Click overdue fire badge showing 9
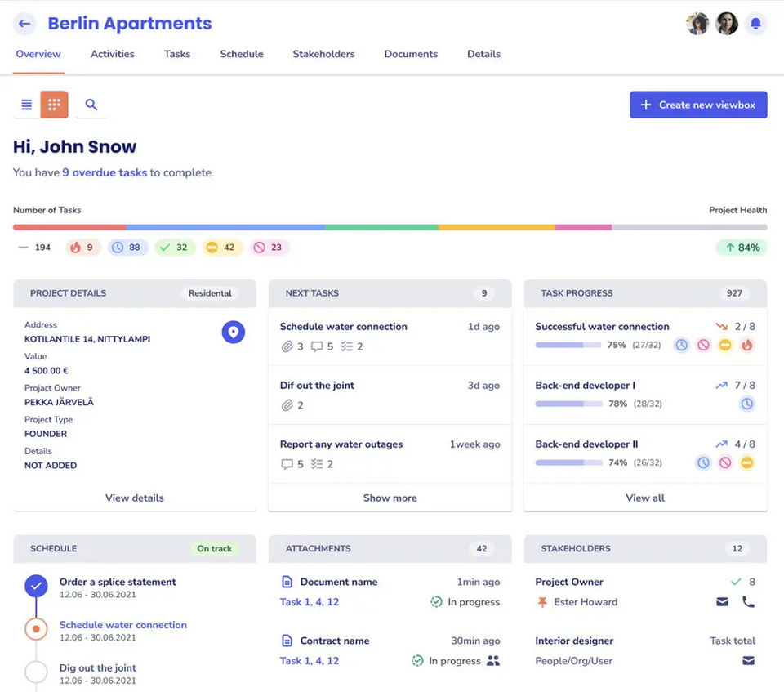784x692 pixels. (x=83, y=248)
